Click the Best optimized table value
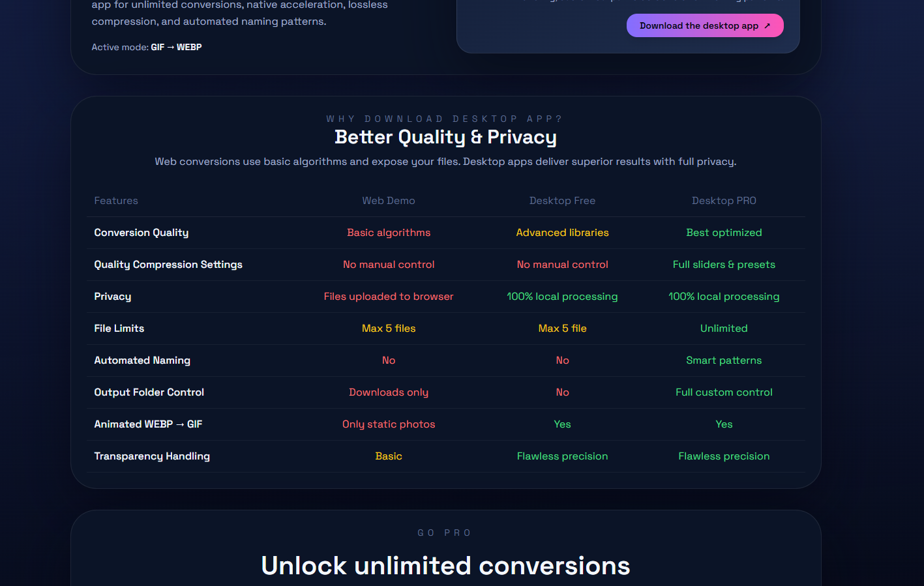Viewport: 924px width, 586px height. (x=724, y=232)
